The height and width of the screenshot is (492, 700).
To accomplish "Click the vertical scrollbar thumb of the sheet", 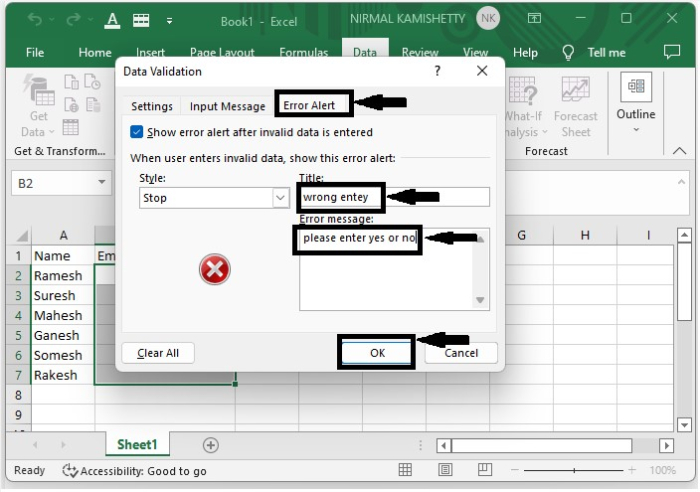I will point(684,281).
